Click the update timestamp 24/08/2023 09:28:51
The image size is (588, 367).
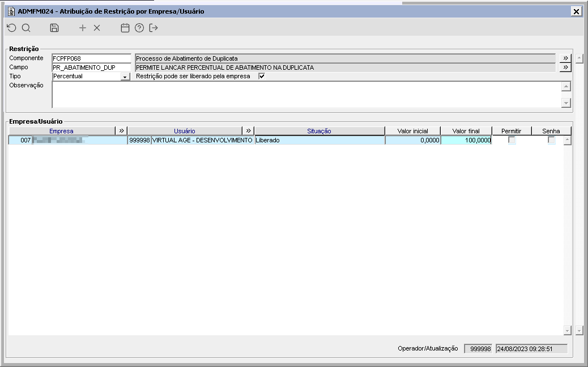[x=531, y=349]
